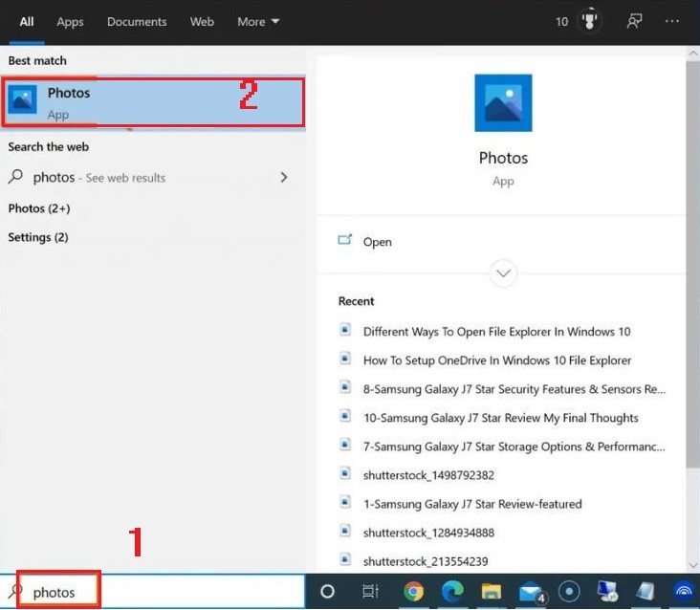Open recent file shutterstock_1498792382
The width and height of the screenshot is (700, 610).
coord(427,474)
